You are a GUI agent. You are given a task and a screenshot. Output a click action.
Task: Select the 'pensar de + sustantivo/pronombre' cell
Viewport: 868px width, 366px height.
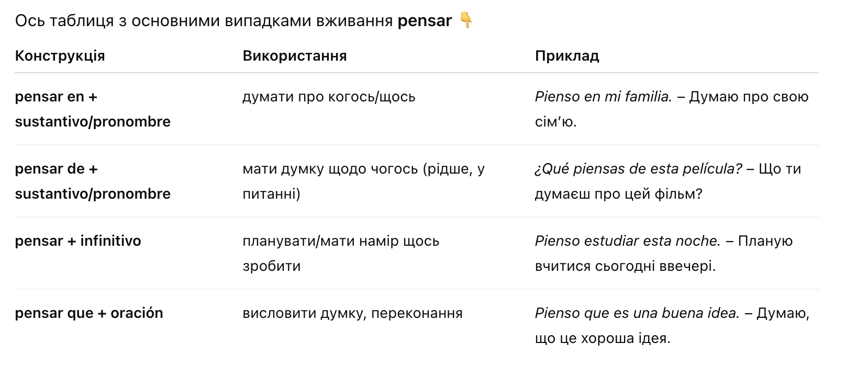pos(93,181)
